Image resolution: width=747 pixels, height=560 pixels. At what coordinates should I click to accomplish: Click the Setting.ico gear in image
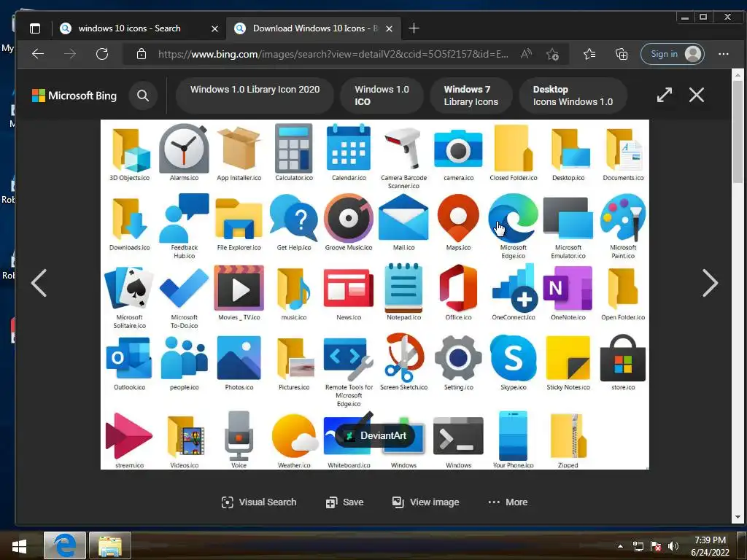(x=458, y=357)
